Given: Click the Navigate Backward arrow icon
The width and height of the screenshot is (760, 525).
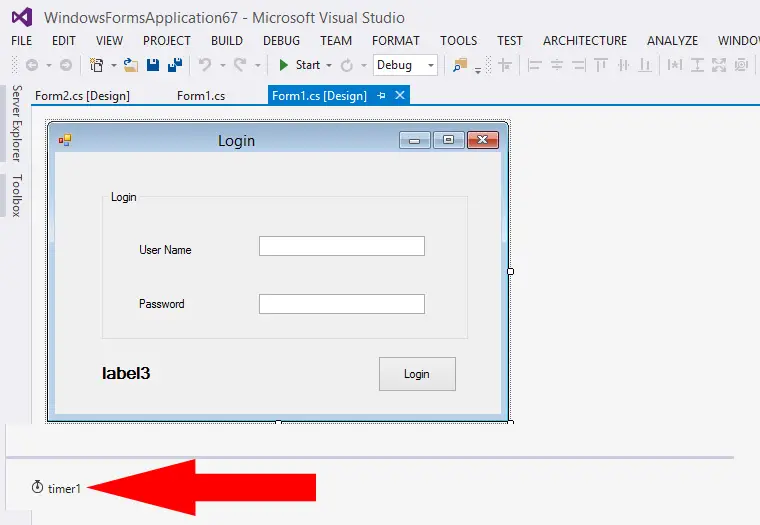Looking at the screenshot, I should click(32, 65).
